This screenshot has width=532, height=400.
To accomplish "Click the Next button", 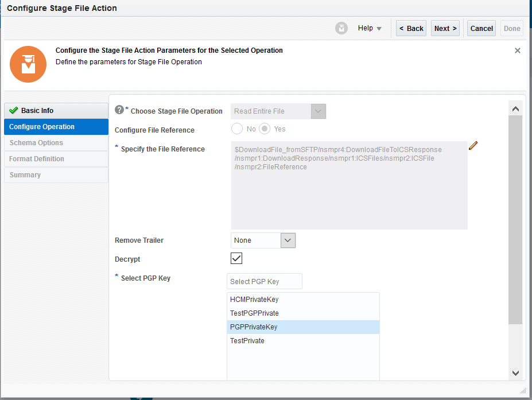I will (x=445, y=28).
